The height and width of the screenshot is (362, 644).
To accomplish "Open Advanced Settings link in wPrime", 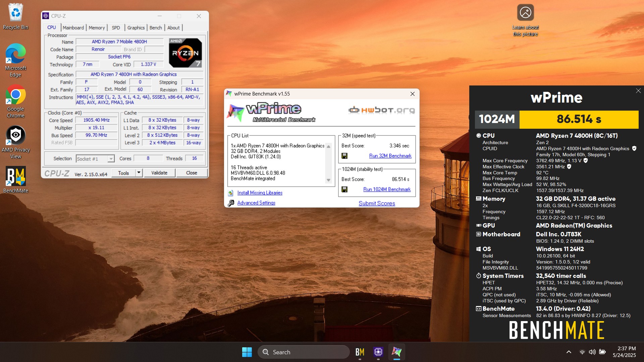I will pos(256,203).
